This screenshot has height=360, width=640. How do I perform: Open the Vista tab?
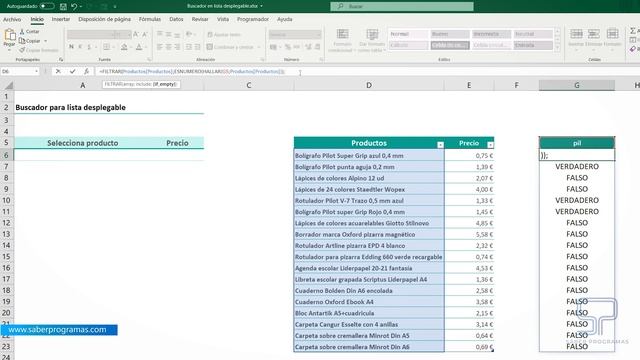point(223,19)
